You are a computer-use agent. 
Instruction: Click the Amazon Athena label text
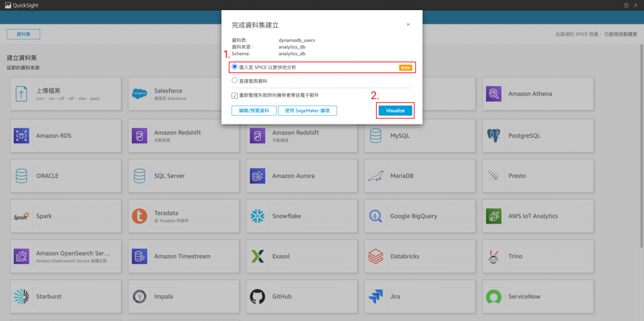coord(530,94)
